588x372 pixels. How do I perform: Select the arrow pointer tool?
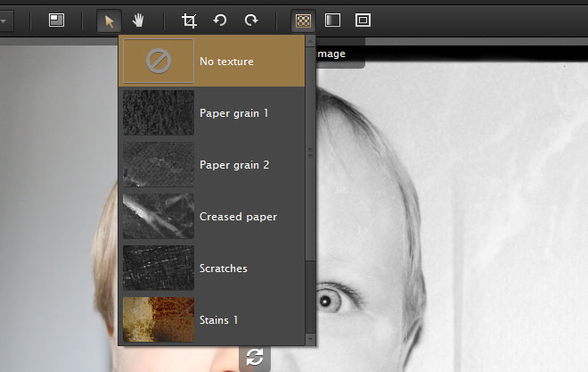coord(109,21)
